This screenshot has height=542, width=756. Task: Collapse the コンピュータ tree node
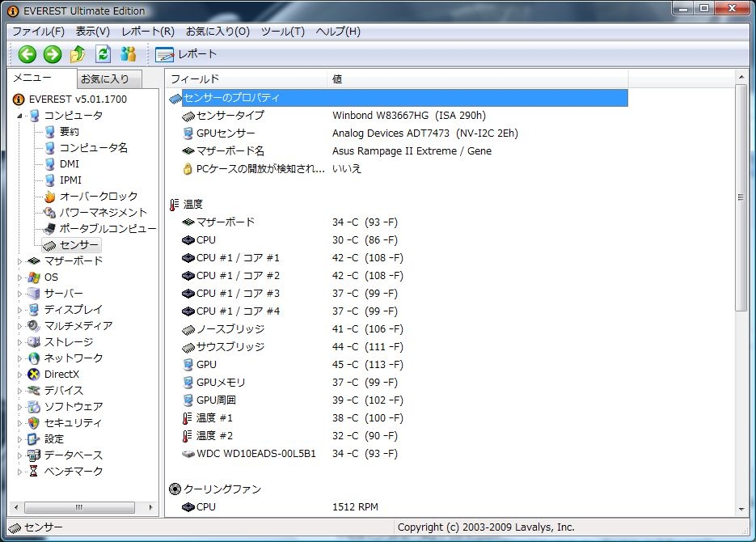(x=19, y=116)
